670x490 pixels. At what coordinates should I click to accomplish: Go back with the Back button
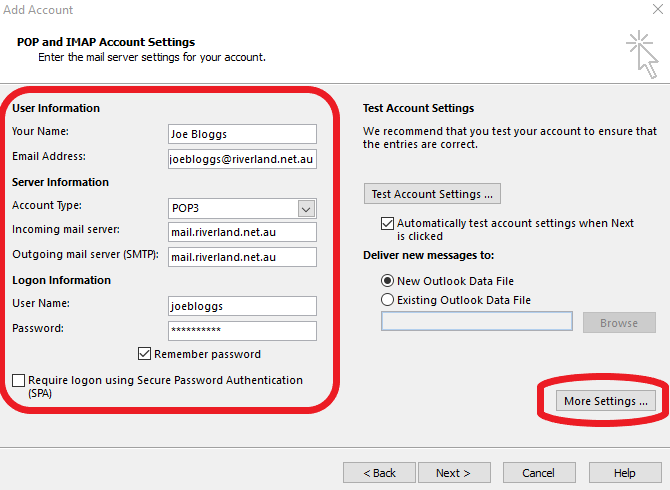click(379, 473)
